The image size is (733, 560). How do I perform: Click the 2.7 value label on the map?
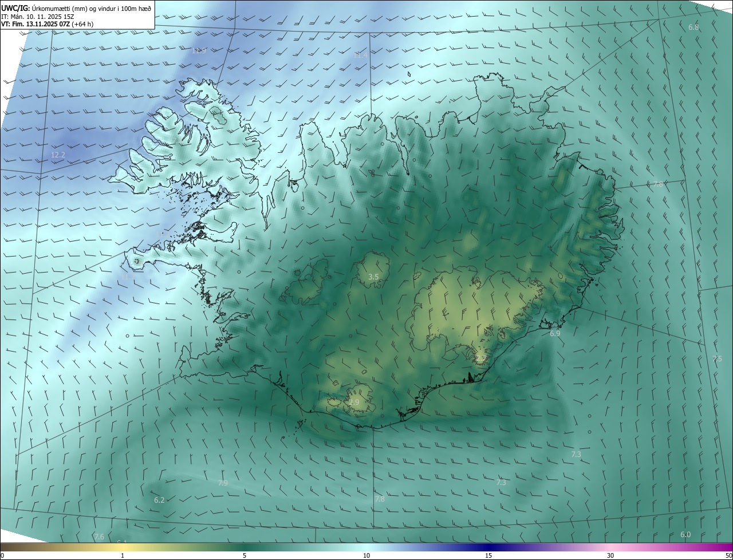[x=481, y=358]
